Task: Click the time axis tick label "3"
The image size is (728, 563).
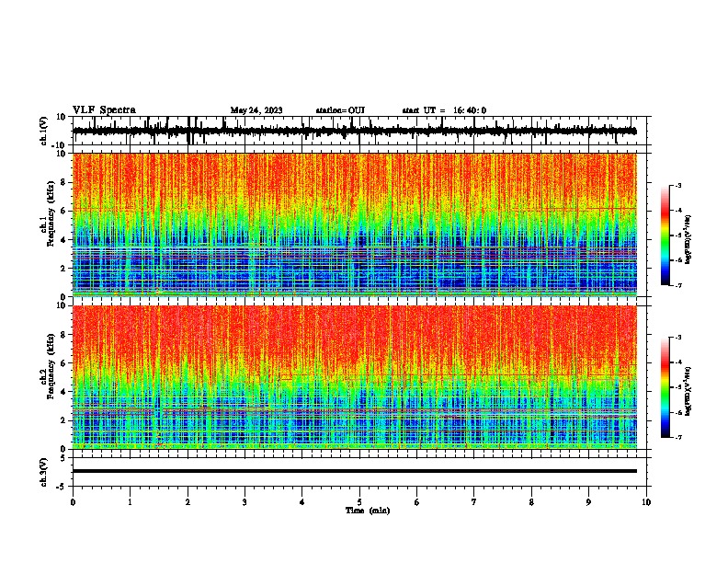Action: (245, 502)
